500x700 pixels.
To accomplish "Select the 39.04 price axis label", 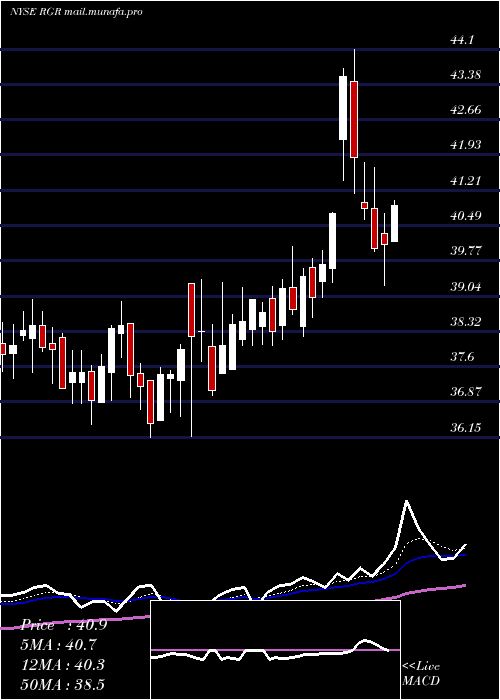I will tap(466, 287).
